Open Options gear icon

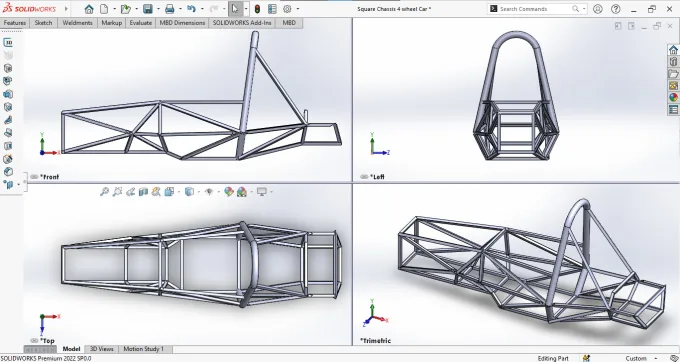(x=287, y=9)
